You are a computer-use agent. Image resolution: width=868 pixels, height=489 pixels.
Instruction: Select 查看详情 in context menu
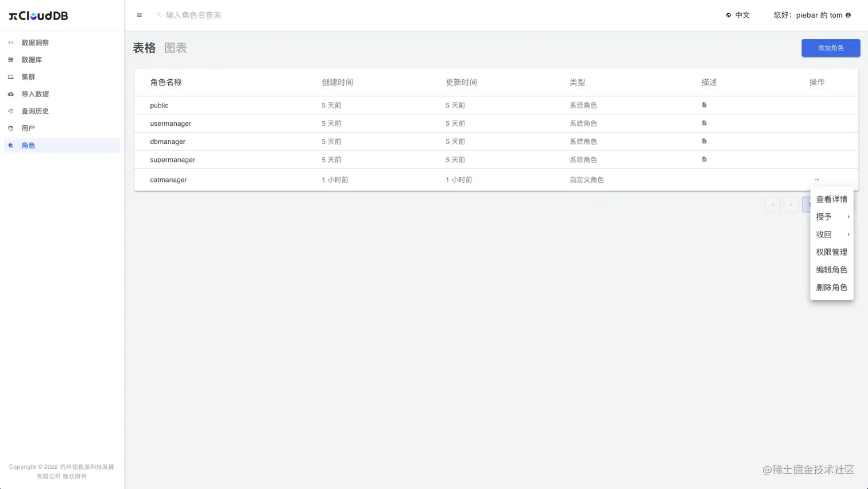click(x=831, y=199)
